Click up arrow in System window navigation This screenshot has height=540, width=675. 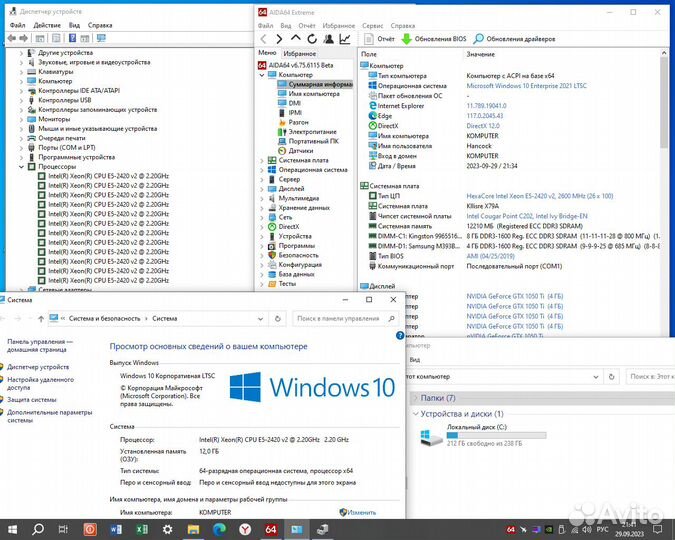click(41, 319)
